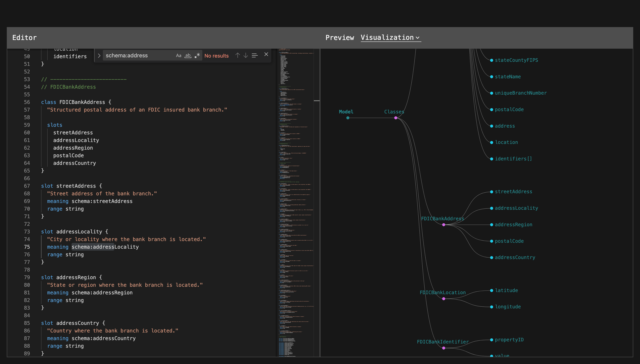Toggle Find in Selection icon
This screenshot has width=640, height=364.
(255, 55)
